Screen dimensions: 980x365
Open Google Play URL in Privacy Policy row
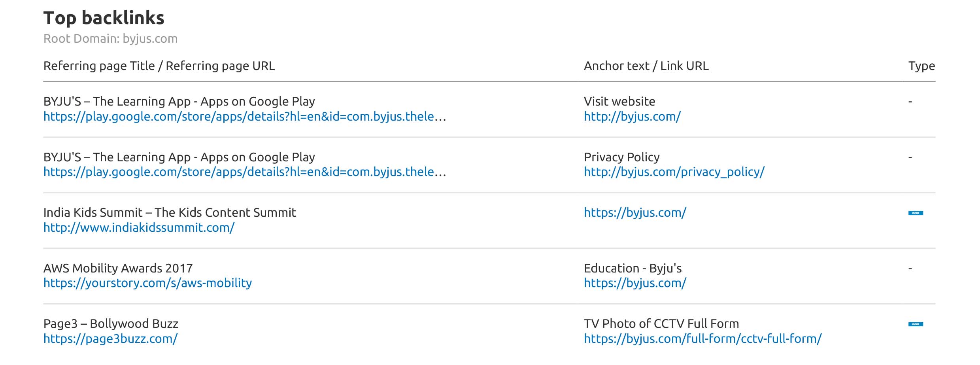(244, 172)
